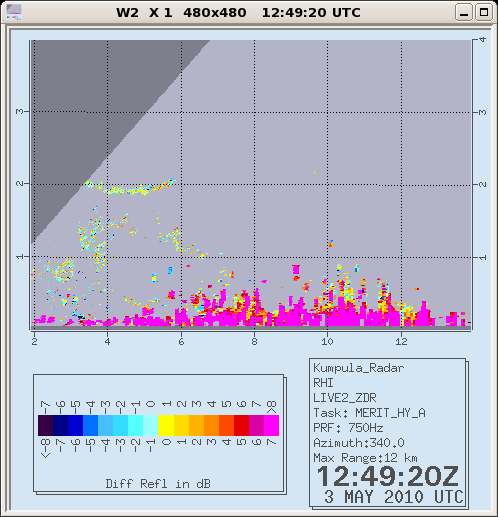This screenshot has width=498, height=517.
Task: Click the 3 MAY 2010 UTC date
Action: [394, 497]
